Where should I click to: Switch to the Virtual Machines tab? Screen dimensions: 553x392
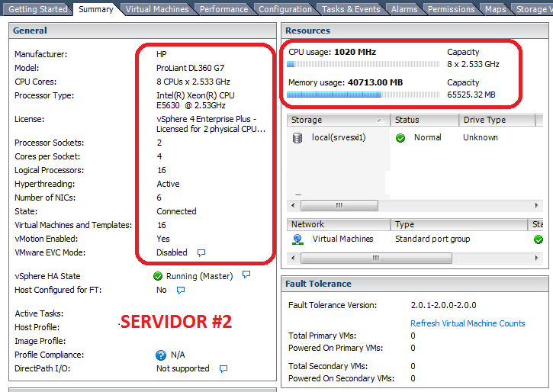click(x=157, y=9)
